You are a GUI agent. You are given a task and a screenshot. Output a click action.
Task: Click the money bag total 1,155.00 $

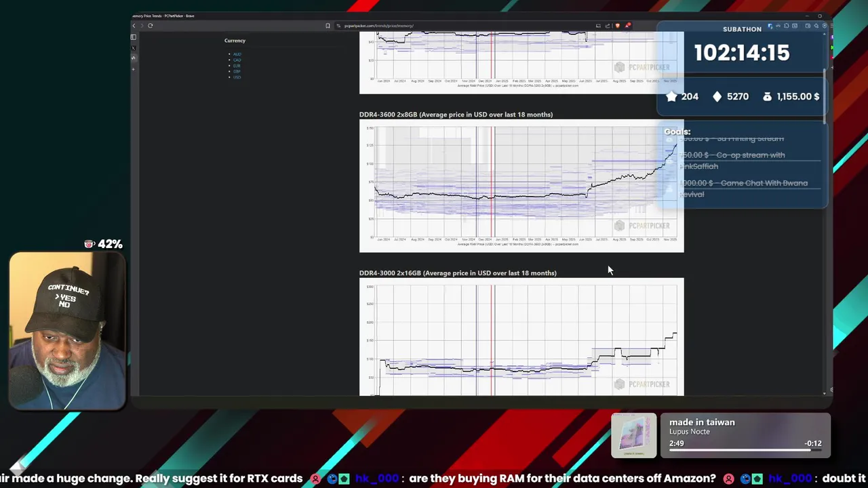click(x=791, y=96)
